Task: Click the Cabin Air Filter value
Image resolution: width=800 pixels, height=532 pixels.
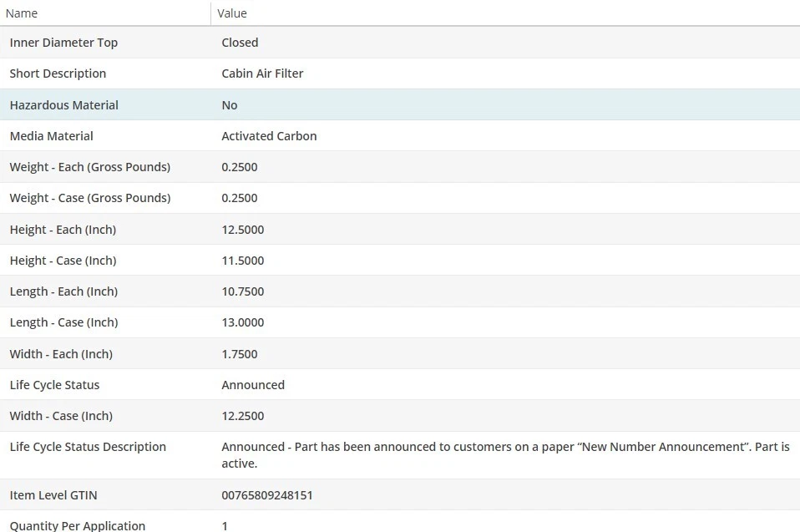Action: 262,73
